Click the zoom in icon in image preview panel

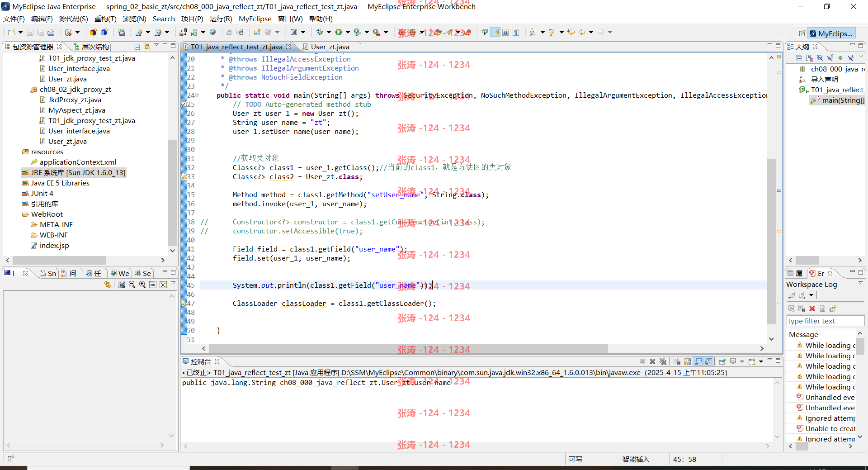[142, 285]
